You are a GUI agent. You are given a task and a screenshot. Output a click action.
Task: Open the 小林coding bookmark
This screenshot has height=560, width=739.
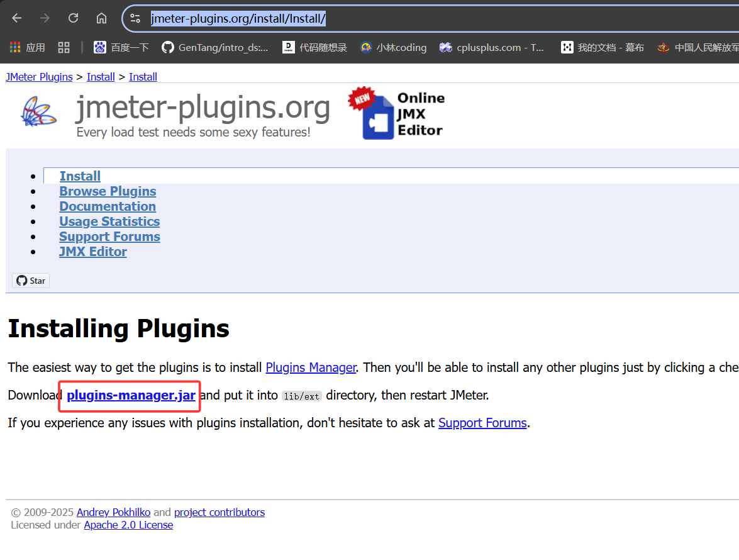tap(394, 47)
